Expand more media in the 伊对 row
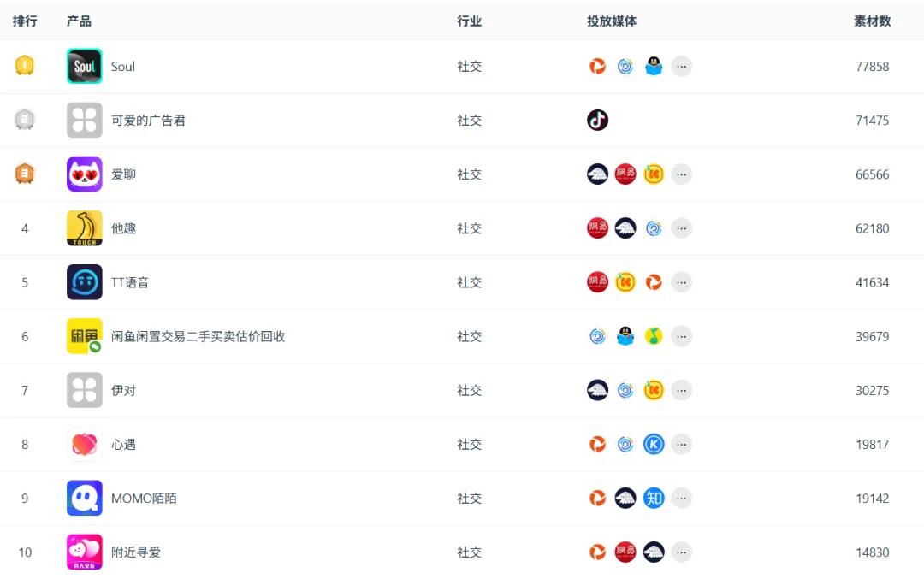Screen dimensions: 924x579 (681, 390)
